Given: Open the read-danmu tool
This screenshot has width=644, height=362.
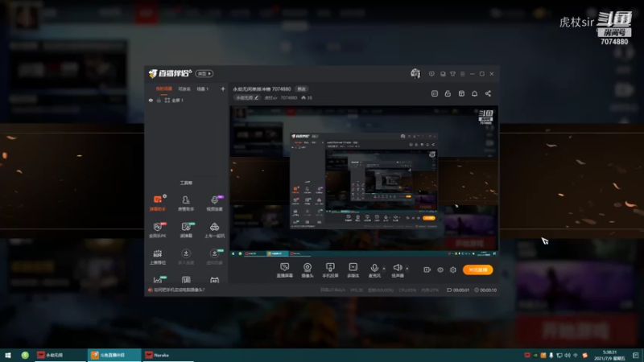Looking at the screenshot, I should pyautogui.click(x=186, y=230).
